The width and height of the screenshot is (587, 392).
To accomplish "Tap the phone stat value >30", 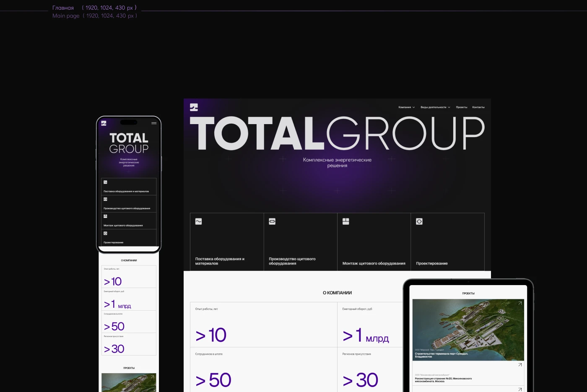I will coord(114,349).
